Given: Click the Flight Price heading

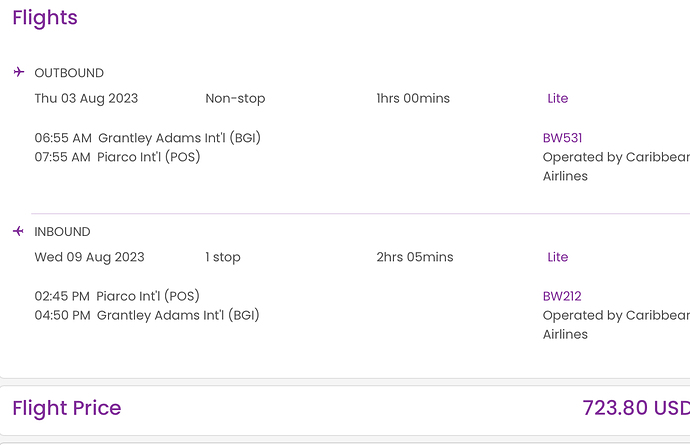Looking at the screenshot, I should [x=66, y=408].
